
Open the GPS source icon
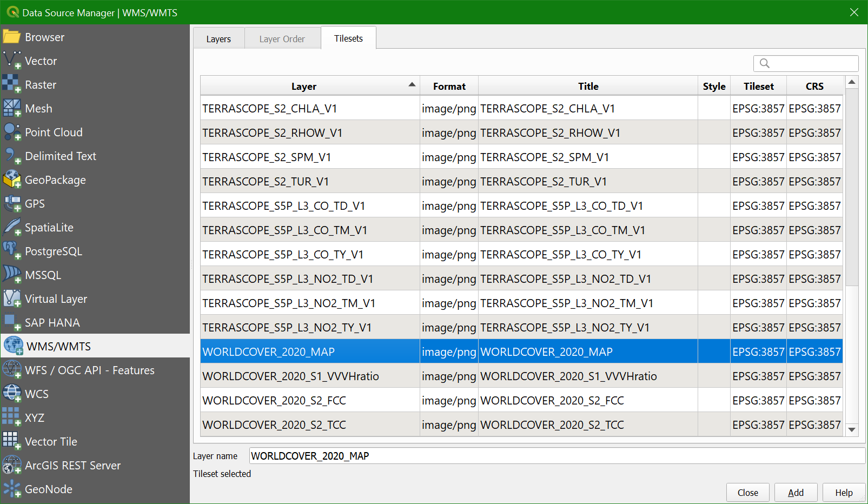(x=12, y=204)
